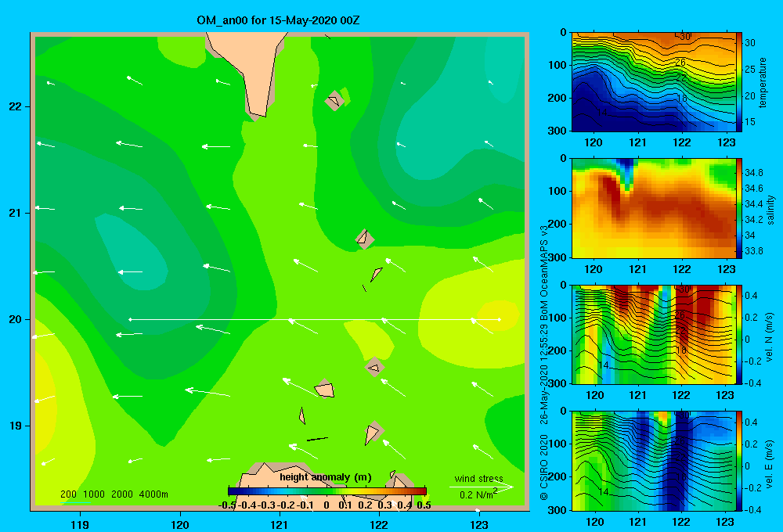Click the vertical 'salinity' axis label
The image size is (783, 532).
tap(770, 210)
